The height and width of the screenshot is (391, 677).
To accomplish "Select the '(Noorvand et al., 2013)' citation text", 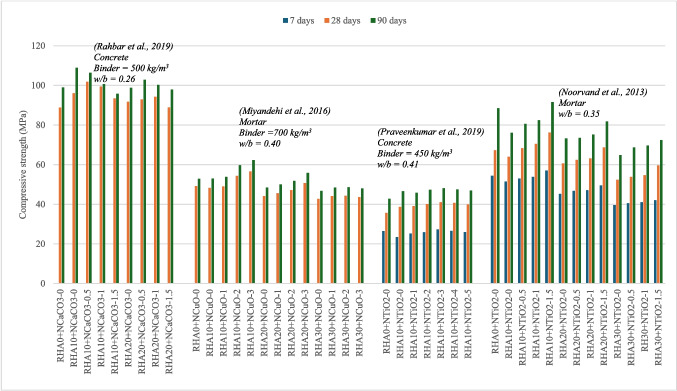I will point(603,92).
